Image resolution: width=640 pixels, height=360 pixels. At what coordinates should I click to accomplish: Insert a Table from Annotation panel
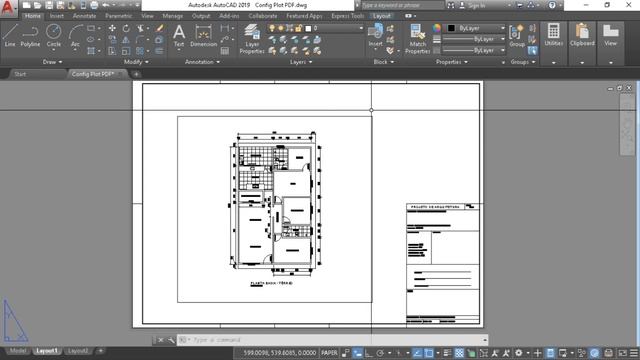(x=224, y=51)
